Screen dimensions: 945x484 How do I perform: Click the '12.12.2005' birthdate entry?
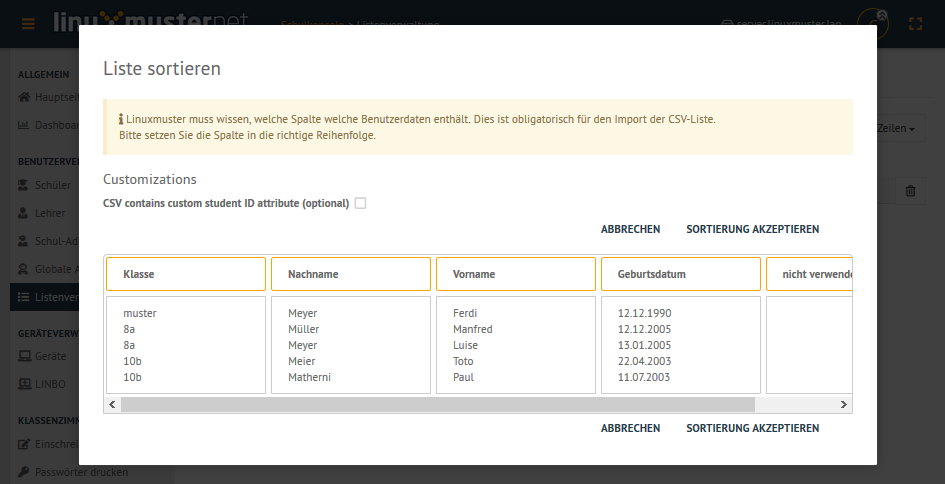click(644, 329)
